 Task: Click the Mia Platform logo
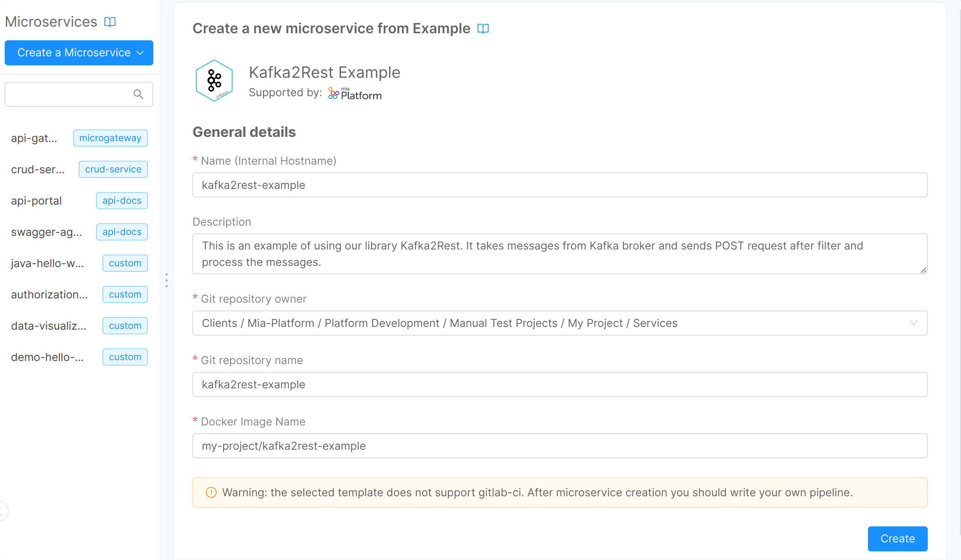(x=355, y=94)
